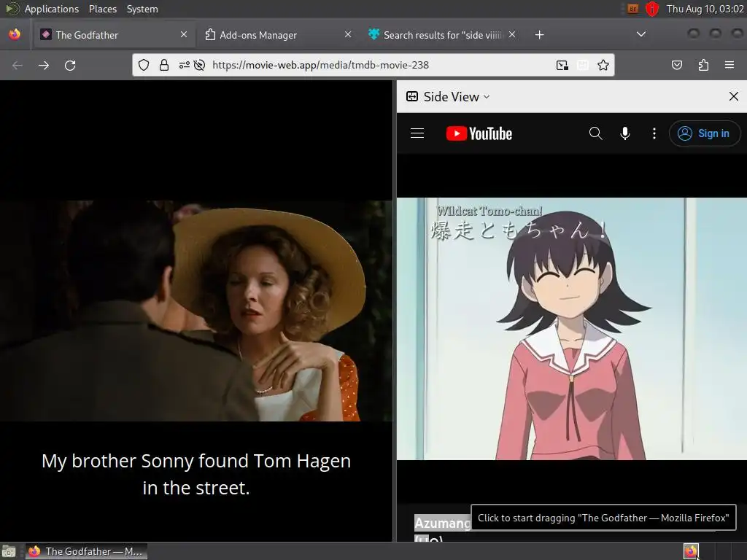Open the Places menu
Viewport: 747px width, 560px height.
pyautogui.click(x=102, y=9)
